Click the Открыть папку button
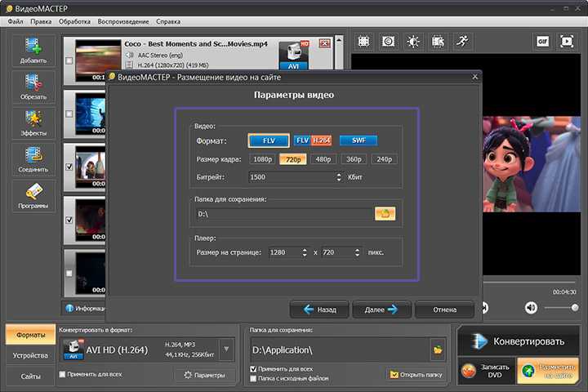The height and width of the screenshot is (392, 588). (416, 374)
